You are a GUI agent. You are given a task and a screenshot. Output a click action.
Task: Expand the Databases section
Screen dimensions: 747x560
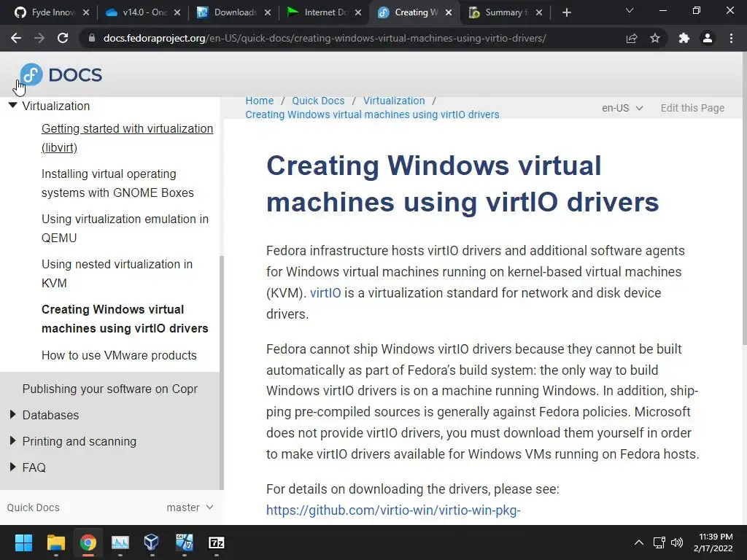pos(13,415)
